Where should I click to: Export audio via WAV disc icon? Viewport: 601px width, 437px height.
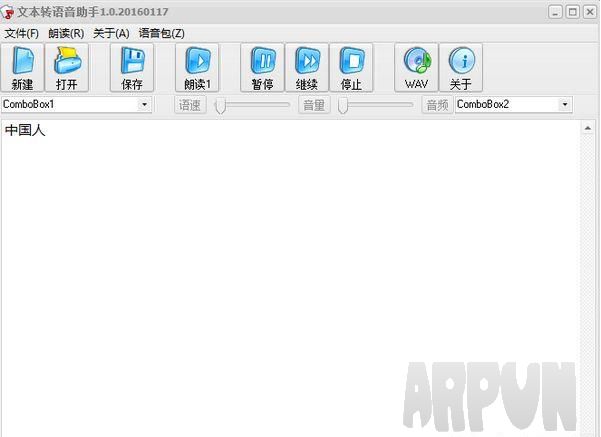416,68
